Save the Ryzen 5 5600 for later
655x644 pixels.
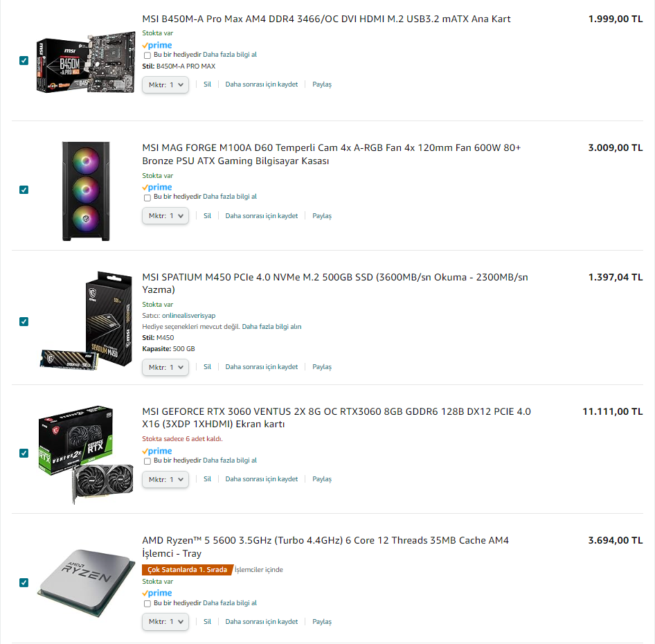click(262, 621)
